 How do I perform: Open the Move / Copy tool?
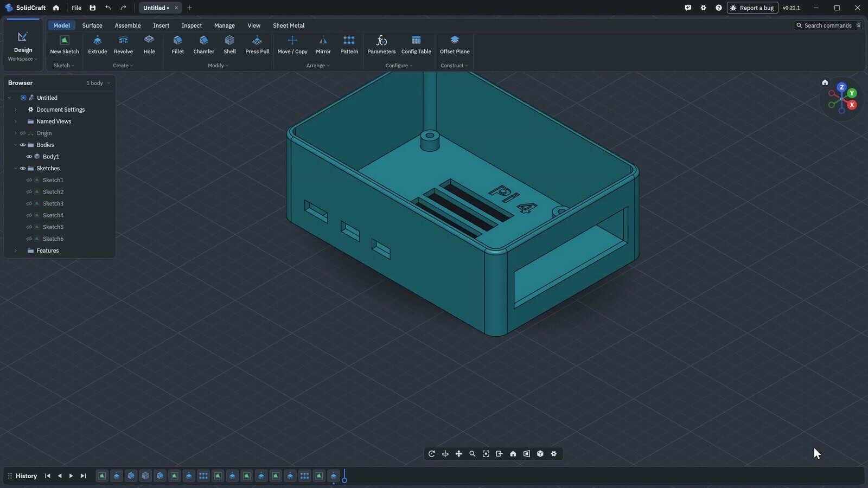tap(292, 45)
